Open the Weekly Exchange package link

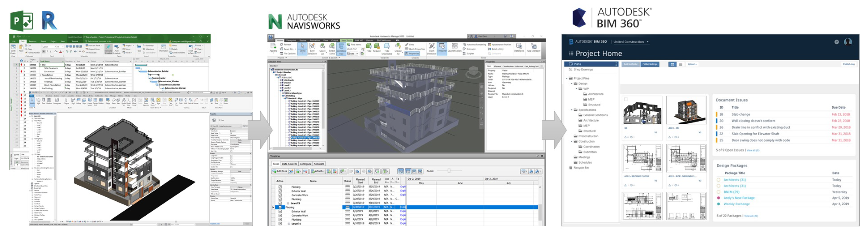737,204
